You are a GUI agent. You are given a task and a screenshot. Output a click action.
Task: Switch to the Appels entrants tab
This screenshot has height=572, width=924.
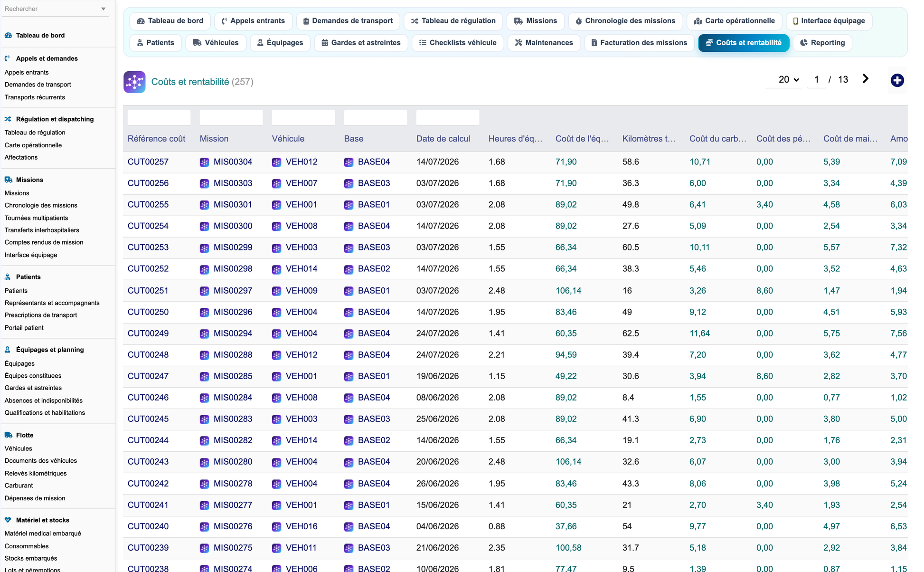[x=253, y=21]
